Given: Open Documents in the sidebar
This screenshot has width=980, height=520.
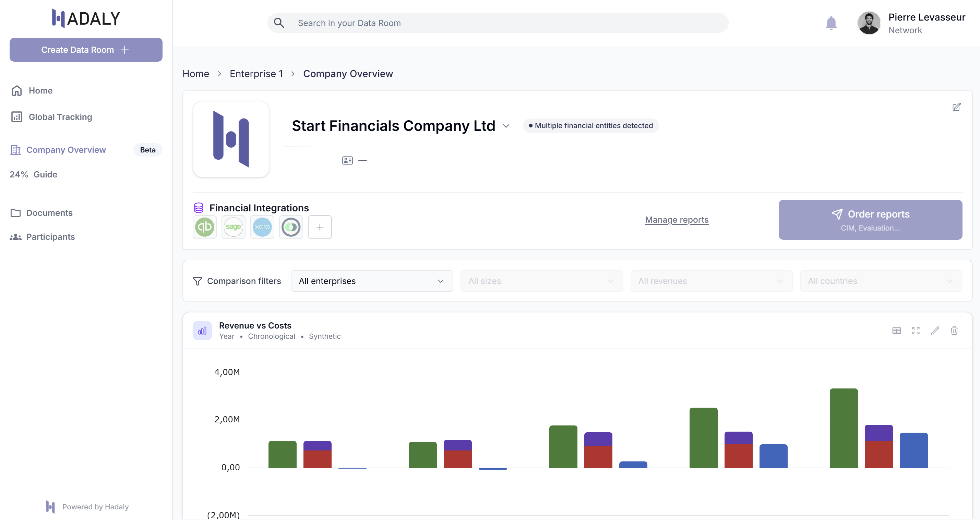Looking at the screenshot, I should (x=49, y=213).
